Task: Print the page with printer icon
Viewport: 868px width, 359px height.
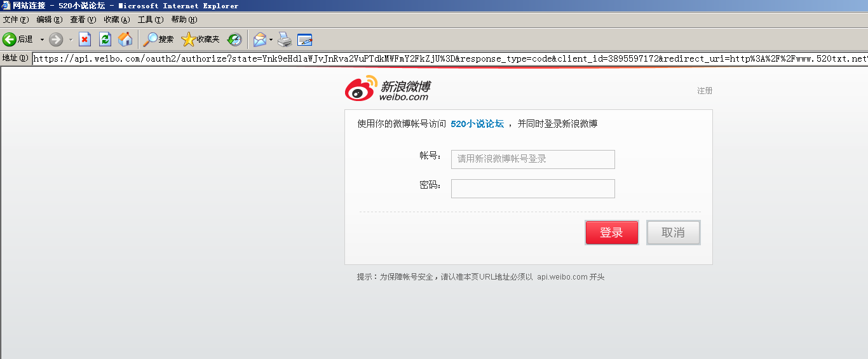Action: [x=285, y=39]
